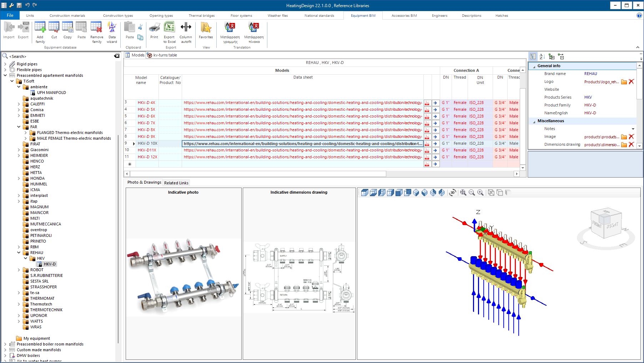Open the Weather files ribbon tab
This screenshot has height=363, width=644.
click(x=277, y=15)
